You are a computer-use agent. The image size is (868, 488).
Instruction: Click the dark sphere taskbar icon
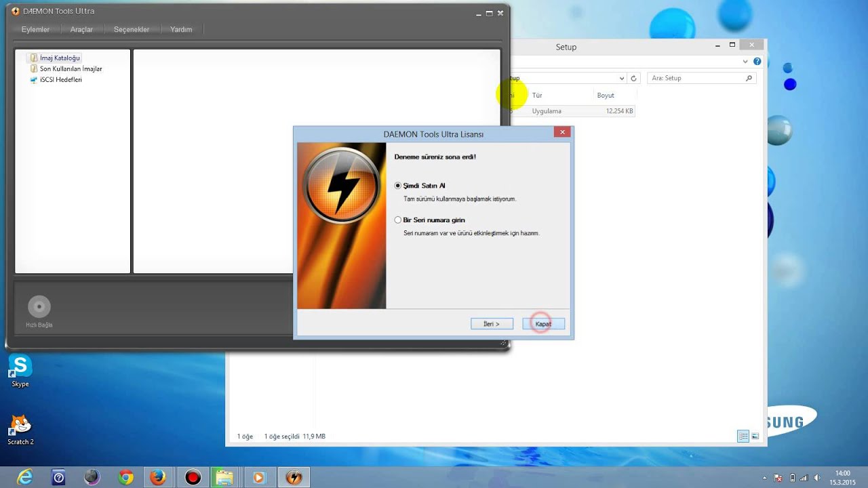[x=92, y=478]
